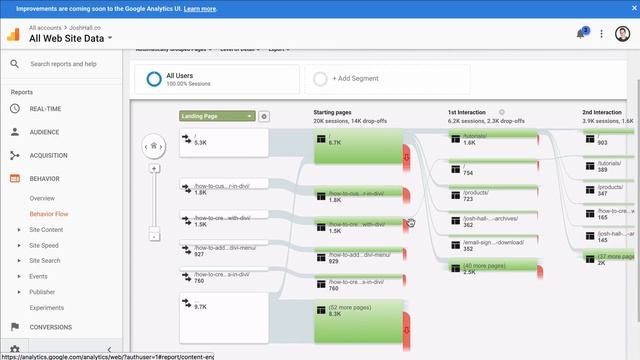Click the zoom slider handle
Image resolution: width=640 pixels, height=360 pixels.
tap(154, 229)
